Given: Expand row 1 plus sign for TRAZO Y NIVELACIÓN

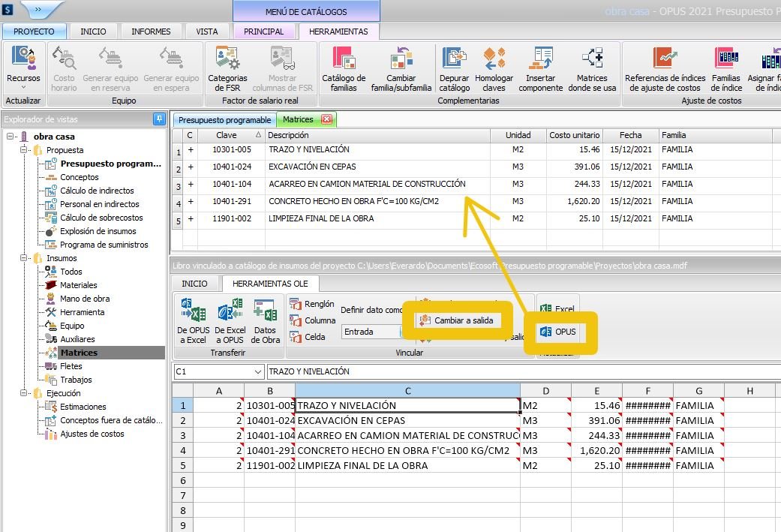Looking at the screenshot, I should point(191,149).
